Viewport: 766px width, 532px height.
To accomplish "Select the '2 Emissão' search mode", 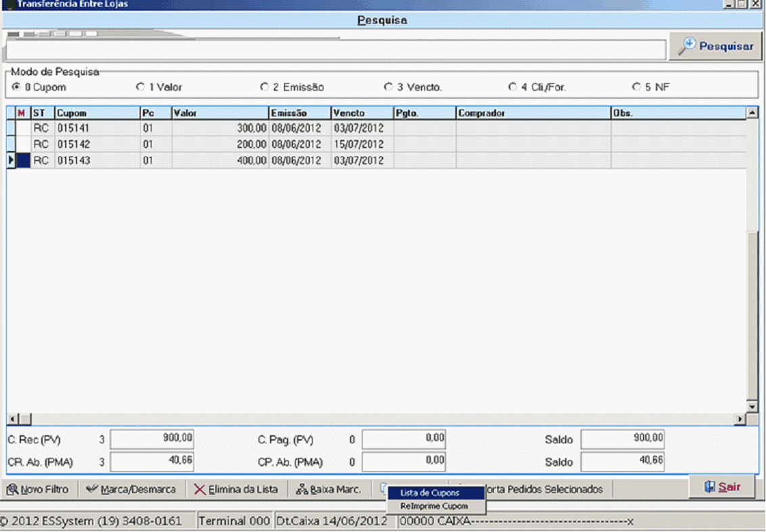I will (265, 87).
